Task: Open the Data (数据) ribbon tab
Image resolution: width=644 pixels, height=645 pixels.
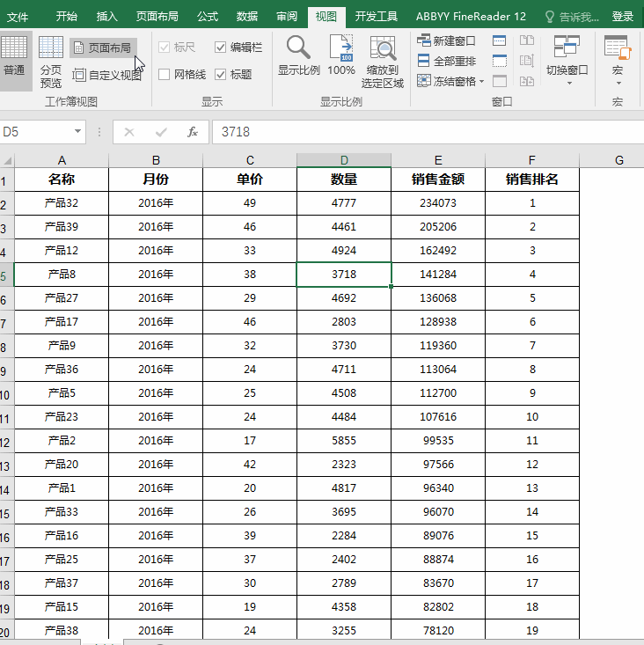Action: click(x=247, y=16)
